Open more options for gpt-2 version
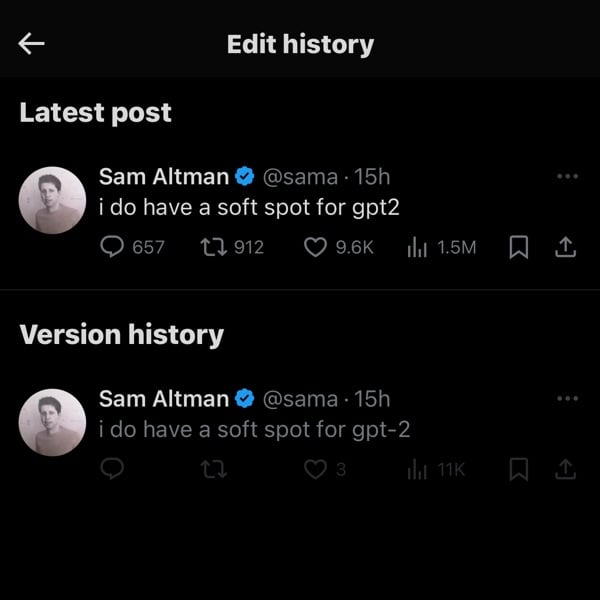 point(567,399)
